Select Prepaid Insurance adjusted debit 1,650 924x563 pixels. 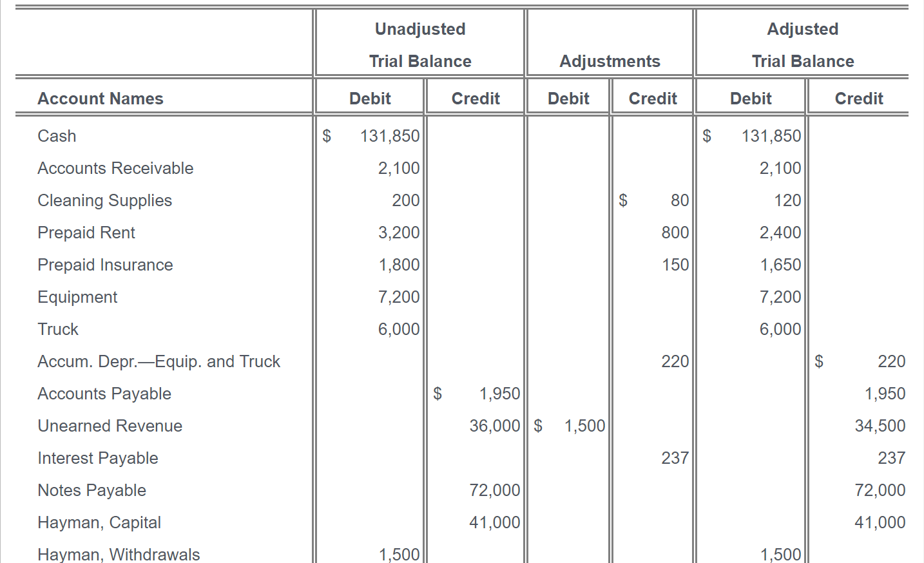click(780, 265)
